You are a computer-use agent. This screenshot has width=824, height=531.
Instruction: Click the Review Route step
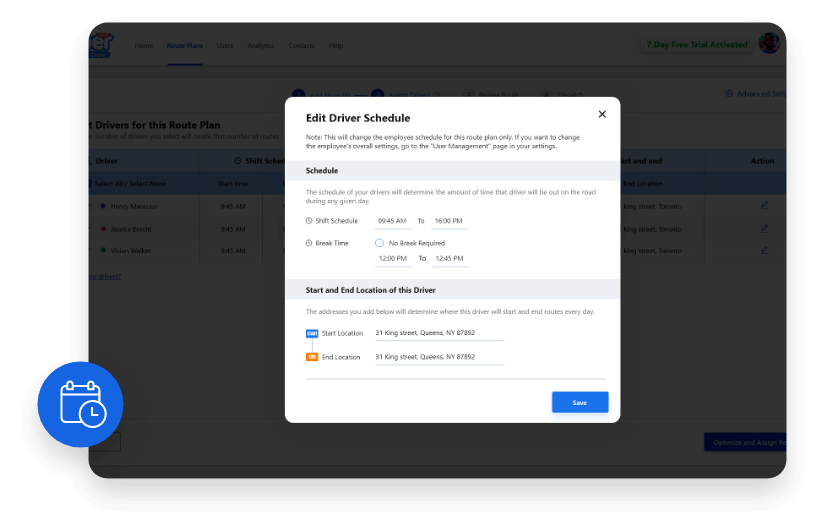tap(492, 95)
